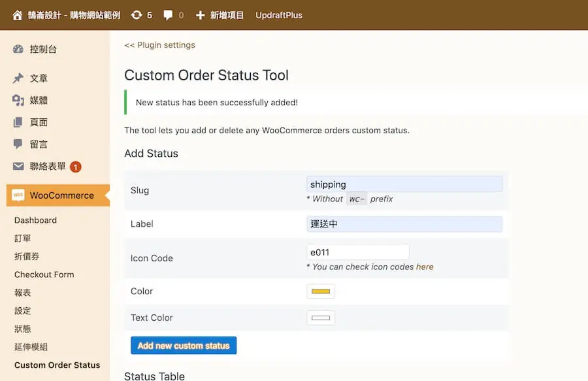Click the comments count 0

pyautogui.click(x=181, y=16)
